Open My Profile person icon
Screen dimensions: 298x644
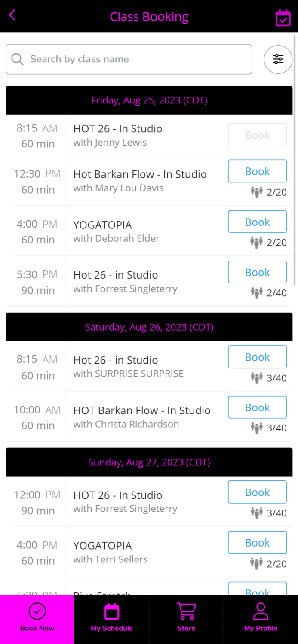coord(261,611)
